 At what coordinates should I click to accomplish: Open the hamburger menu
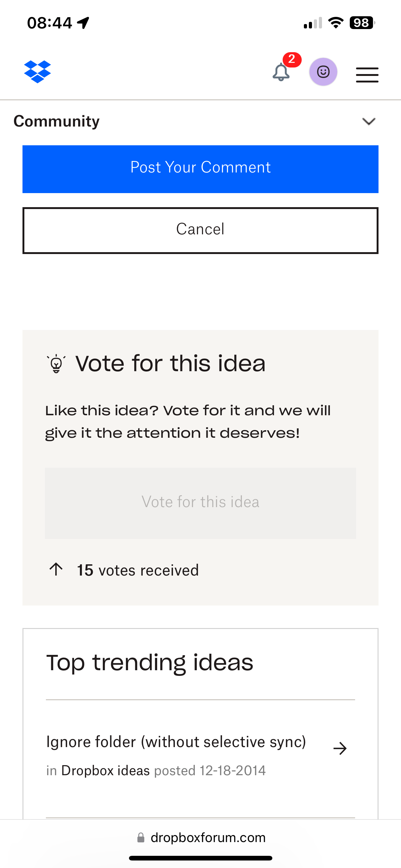pos(367,74)
